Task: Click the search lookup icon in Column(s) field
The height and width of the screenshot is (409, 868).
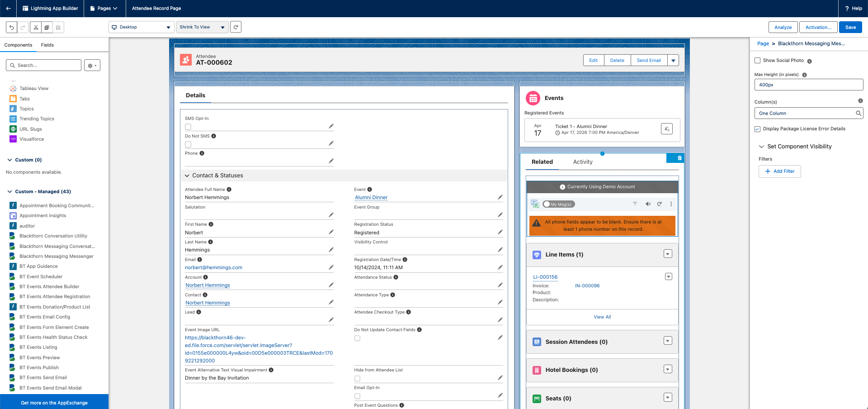Action: click(858, 113)
